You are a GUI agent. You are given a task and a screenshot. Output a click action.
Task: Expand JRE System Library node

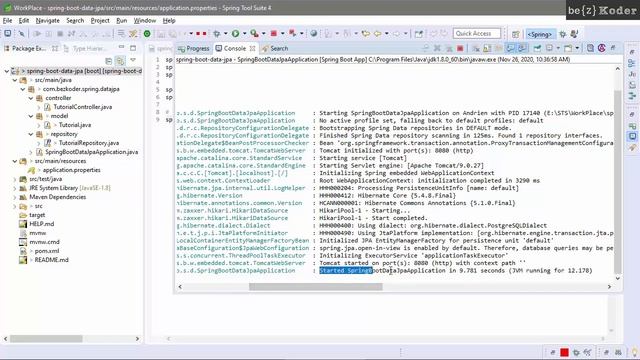pos(15,188)
